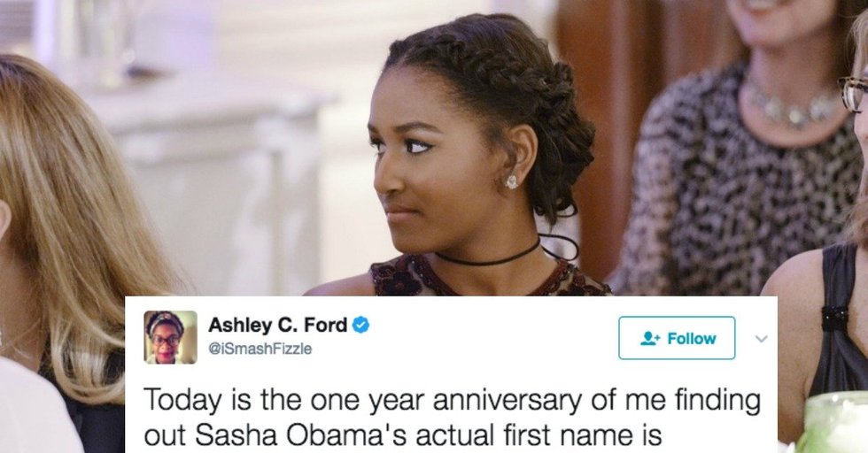Click the beaded statement necklace on leopard blouse
868x453 pixels.
click(x=792, y=105)
